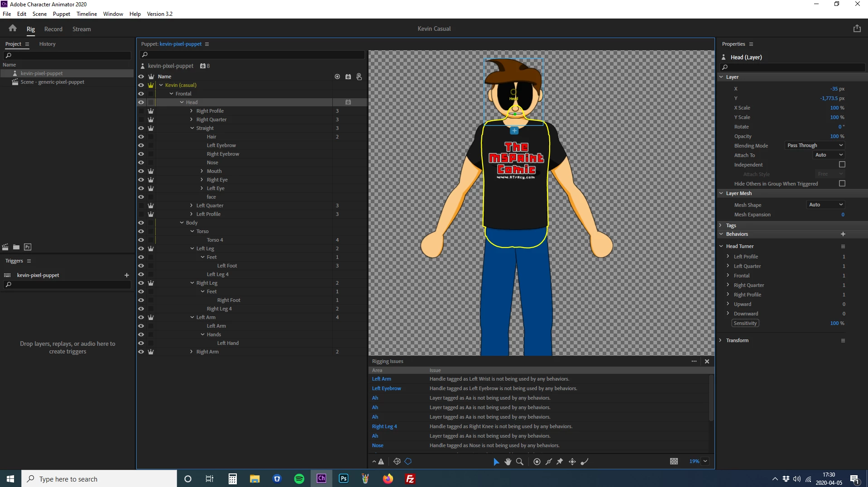Viewport: 868px width, 487px height.
Task: Select the Hand tool
Action: [508, 462]
